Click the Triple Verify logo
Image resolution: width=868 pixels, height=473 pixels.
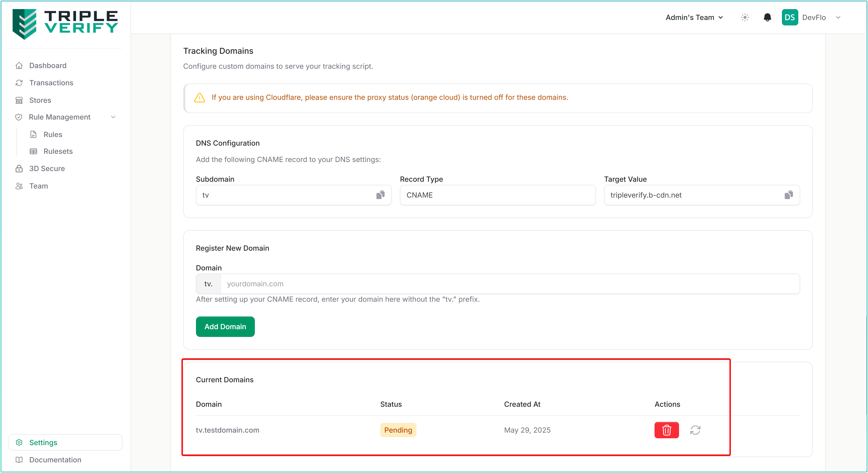(x=65, y=24)
